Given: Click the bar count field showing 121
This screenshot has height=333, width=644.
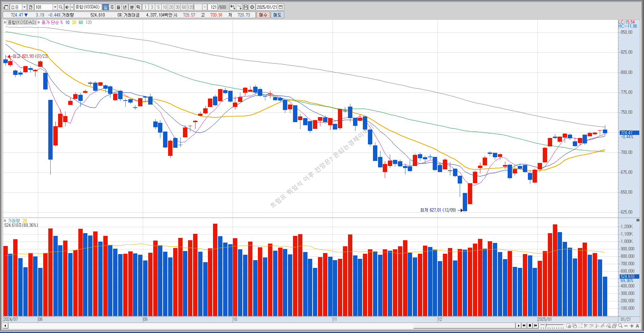Looking at the screenshot, I should click(x=213, y=7).
